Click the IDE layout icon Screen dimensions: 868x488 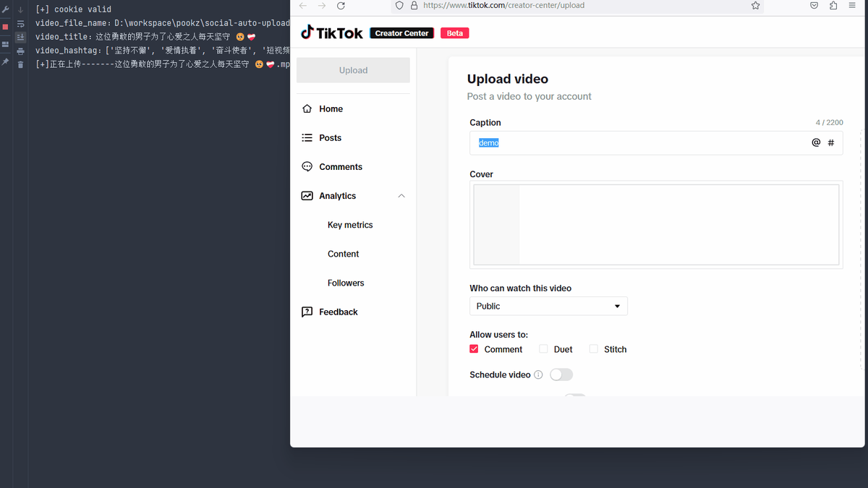[5, 44]
